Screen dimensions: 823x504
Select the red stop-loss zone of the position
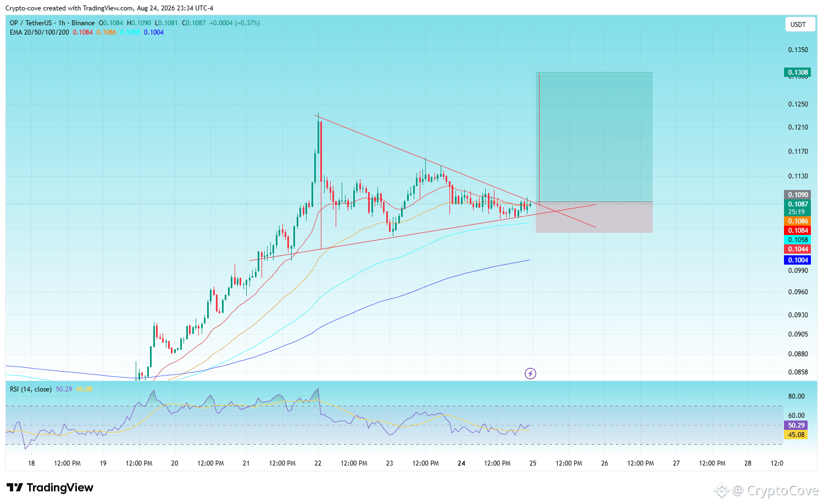coord(594,217)
